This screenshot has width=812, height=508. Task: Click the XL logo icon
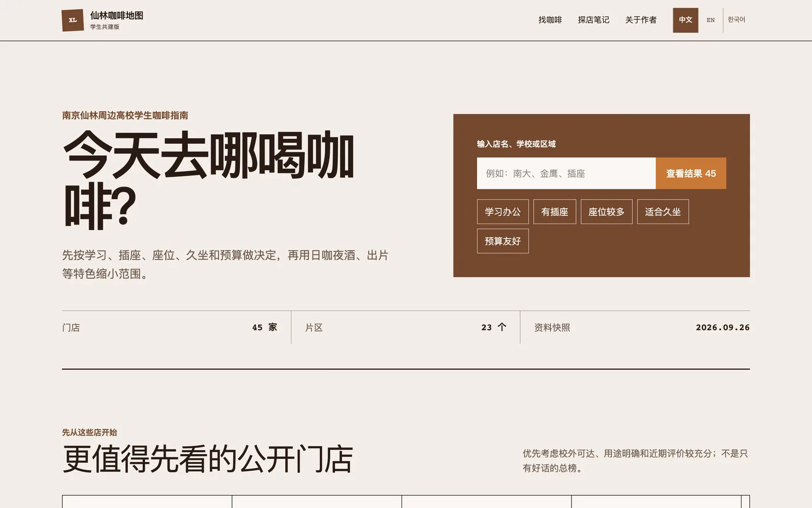pos(73,20)
